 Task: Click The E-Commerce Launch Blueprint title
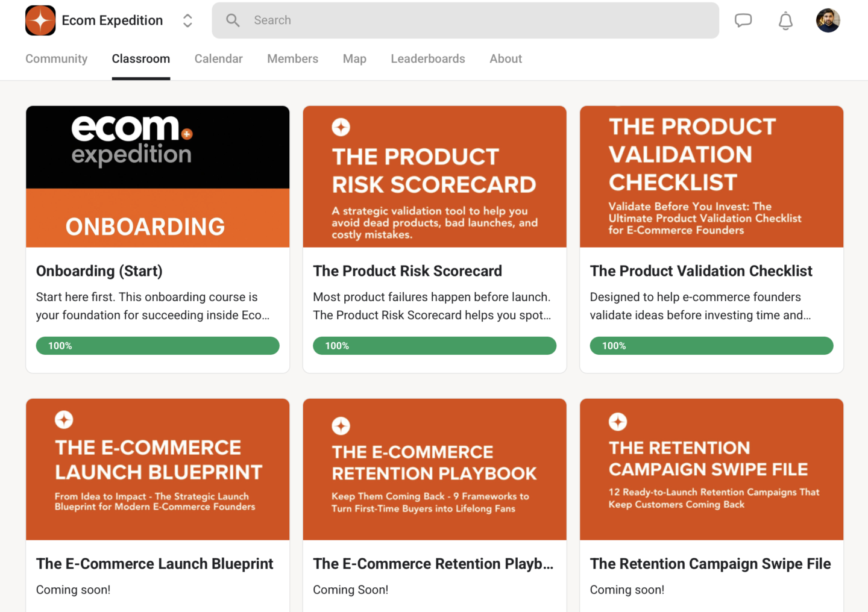click(x=154, y=564)
